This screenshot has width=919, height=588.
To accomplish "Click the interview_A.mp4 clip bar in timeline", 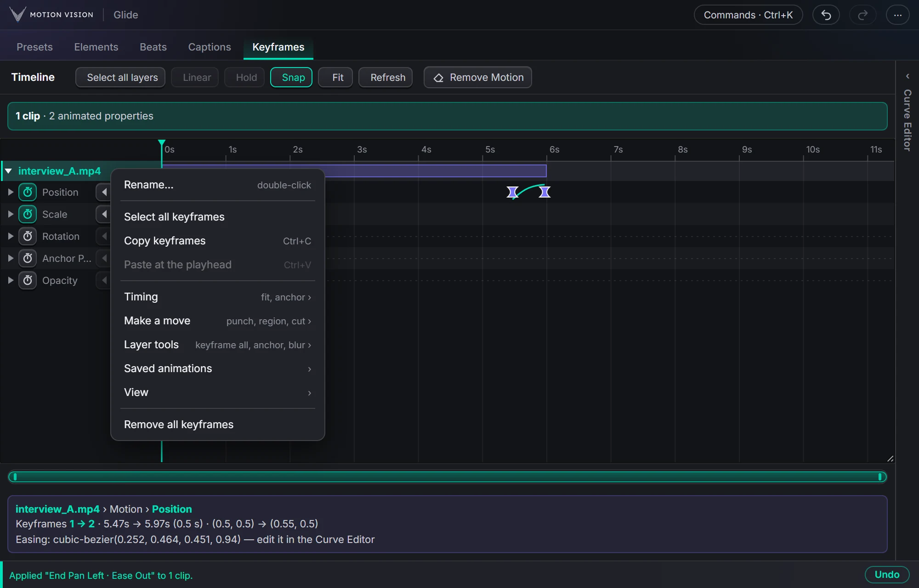I will tap(354, 171).
